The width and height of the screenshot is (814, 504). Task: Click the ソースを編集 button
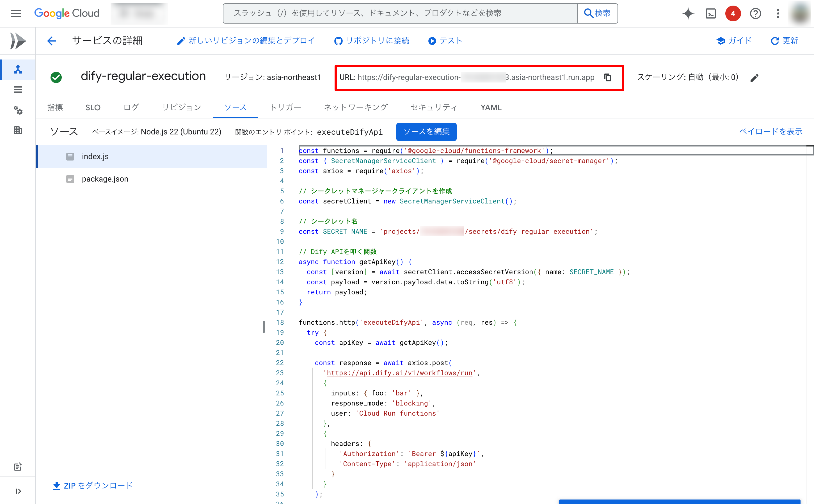pyautogui.click(x=426, y=132)
